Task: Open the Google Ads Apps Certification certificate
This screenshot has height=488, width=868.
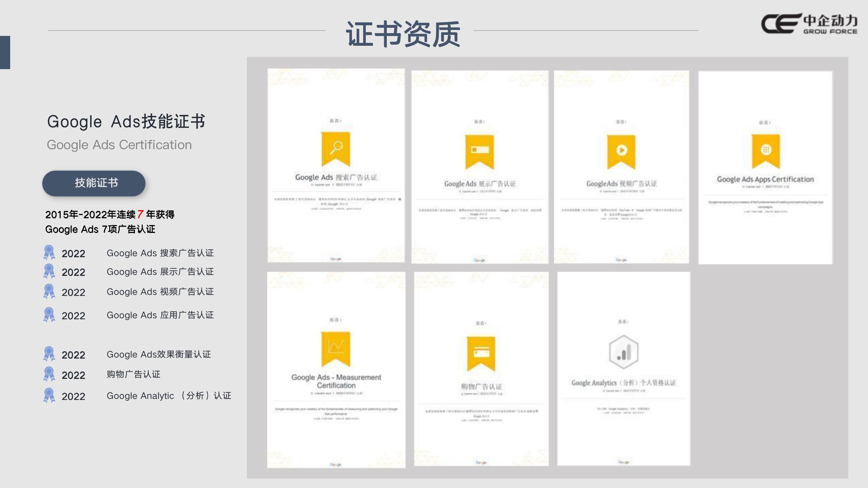Action: pyautogui.click(x=766, y=167)
